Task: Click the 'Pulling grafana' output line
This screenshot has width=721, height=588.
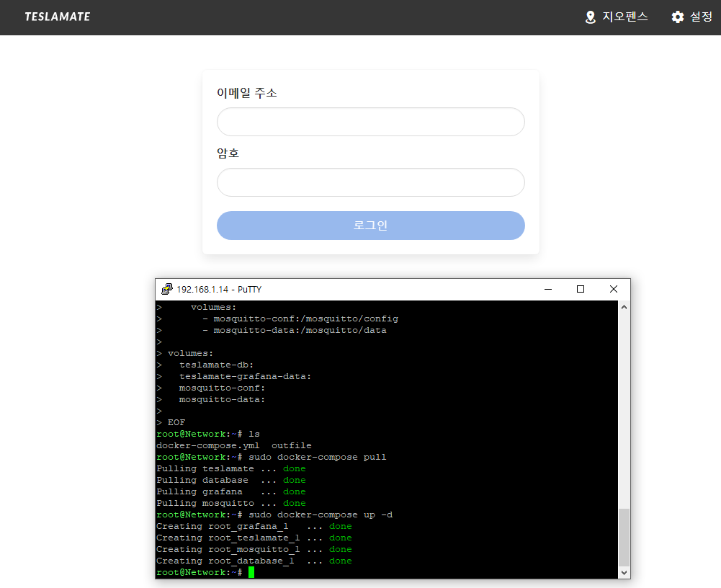Action: pyautogui.click(x=230, y=491)
